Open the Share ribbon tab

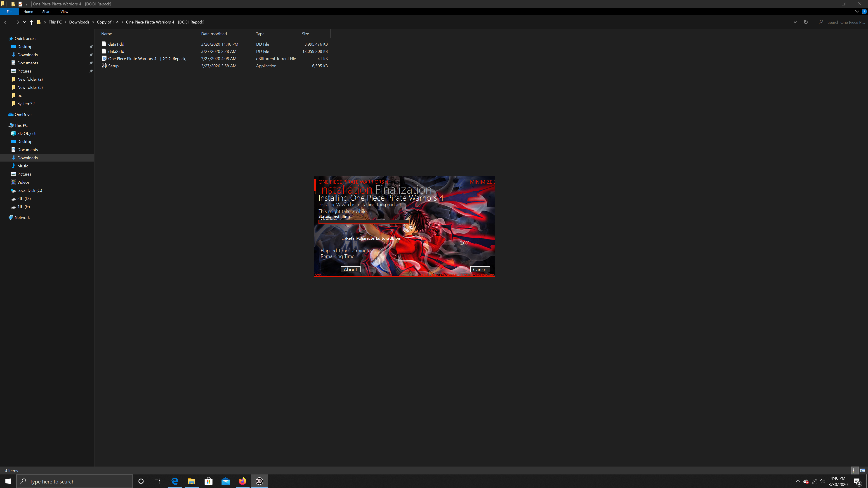(47, 12)
